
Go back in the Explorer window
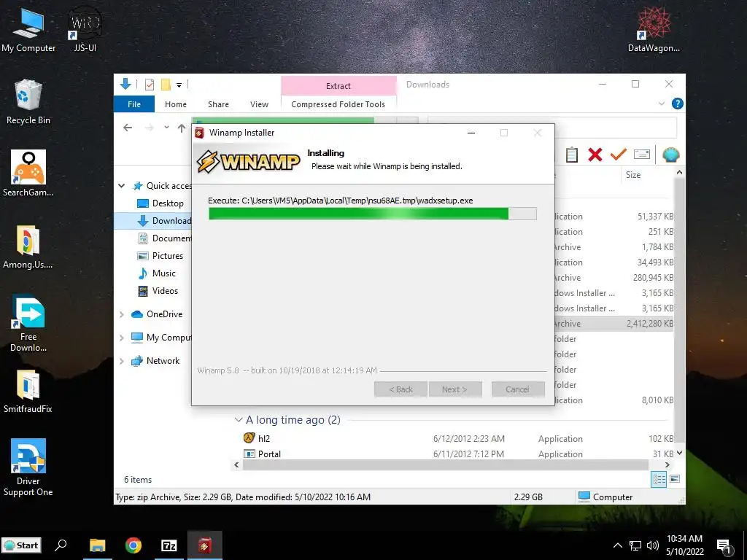(128, 128)
